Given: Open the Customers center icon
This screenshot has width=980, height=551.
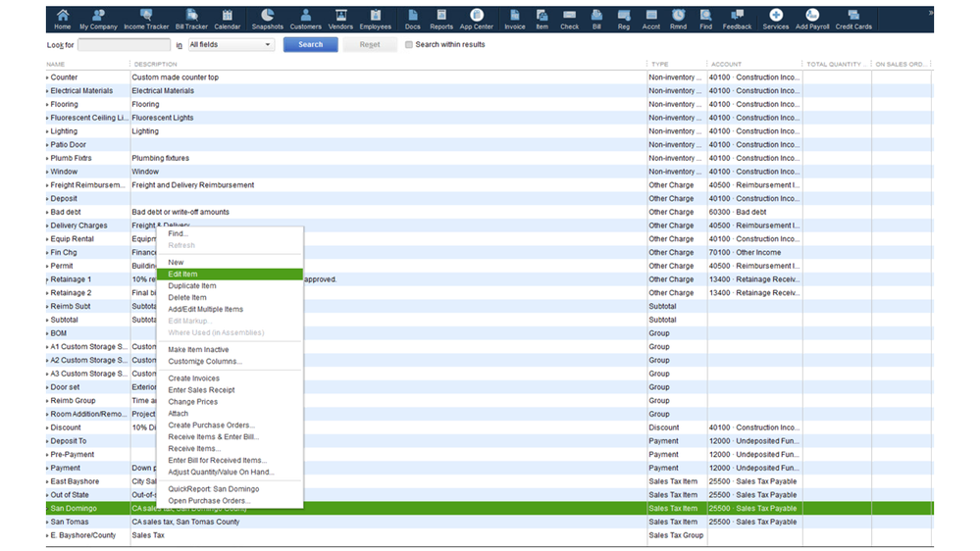Looking at the screenshot, I should tap(306, 20).
